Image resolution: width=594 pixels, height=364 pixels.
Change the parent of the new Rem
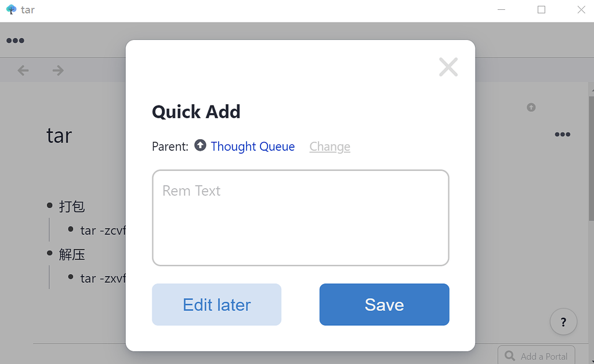coord(329,147)
